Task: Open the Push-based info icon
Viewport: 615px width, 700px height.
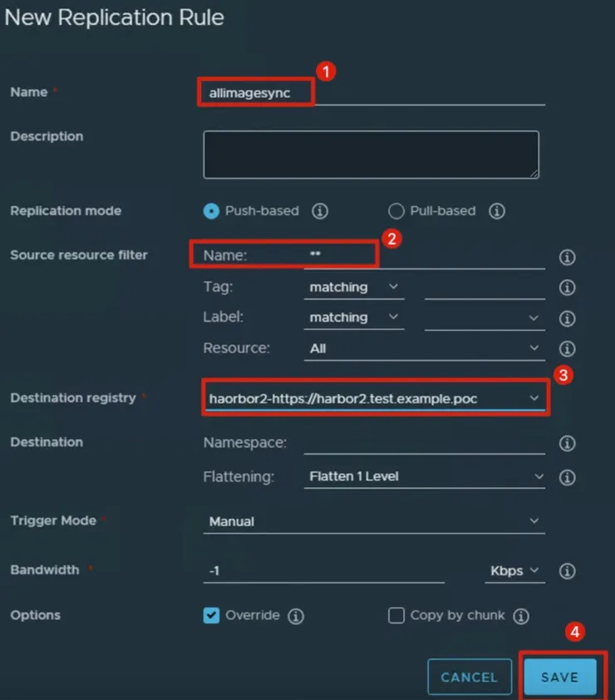Action: click(319, 210)
